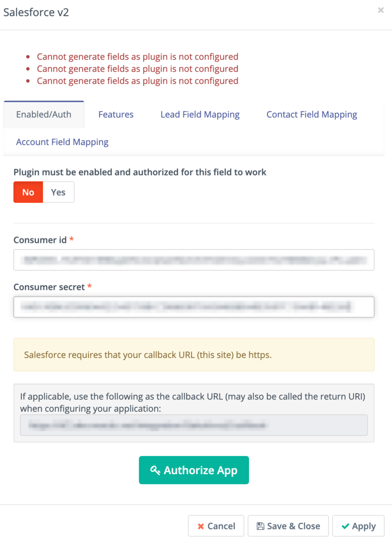The height and width of the screenshot is (546, 392).
Task: Select the Enabled/Auth tab
Action: pos(44,114)
